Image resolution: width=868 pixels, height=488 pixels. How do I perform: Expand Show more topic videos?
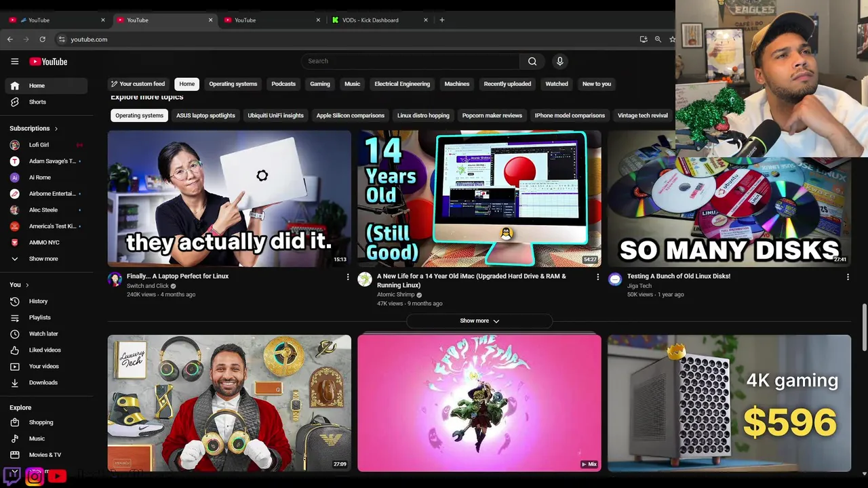tap(479, 321)
